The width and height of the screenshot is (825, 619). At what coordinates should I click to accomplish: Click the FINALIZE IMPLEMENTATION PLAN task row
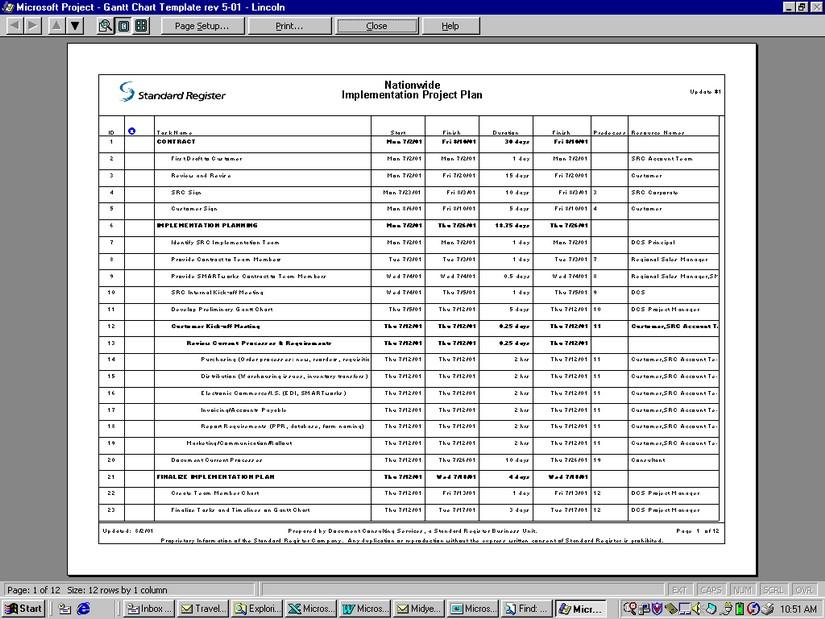(x=409, y=477)
